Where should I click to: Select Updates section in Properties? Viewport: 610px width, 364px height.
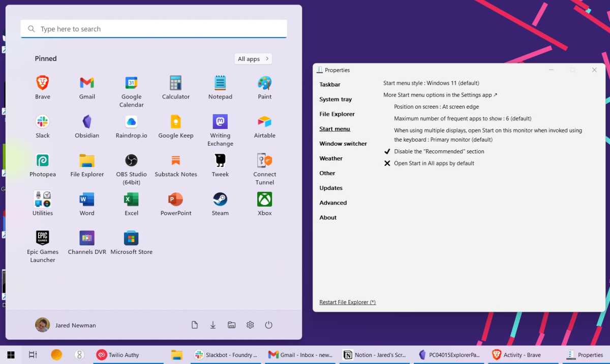331,188
